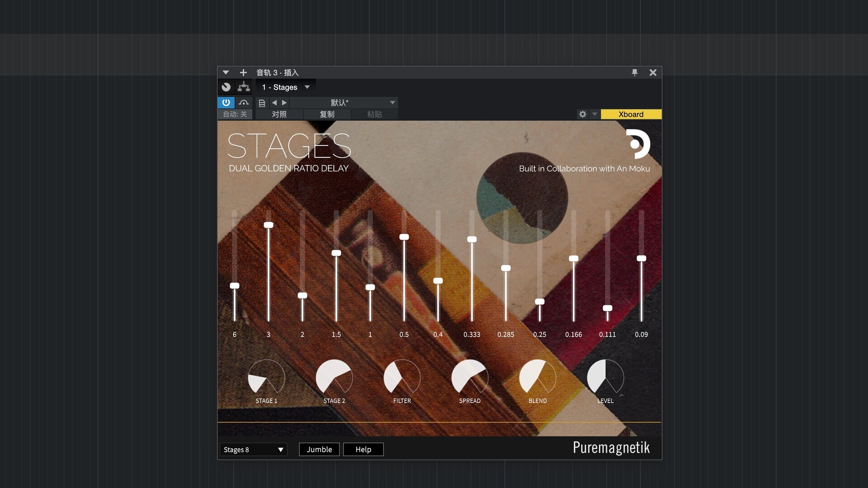868x488 pixels.
Task: Adjust the 3 delay slider handle
Action: 269,225
